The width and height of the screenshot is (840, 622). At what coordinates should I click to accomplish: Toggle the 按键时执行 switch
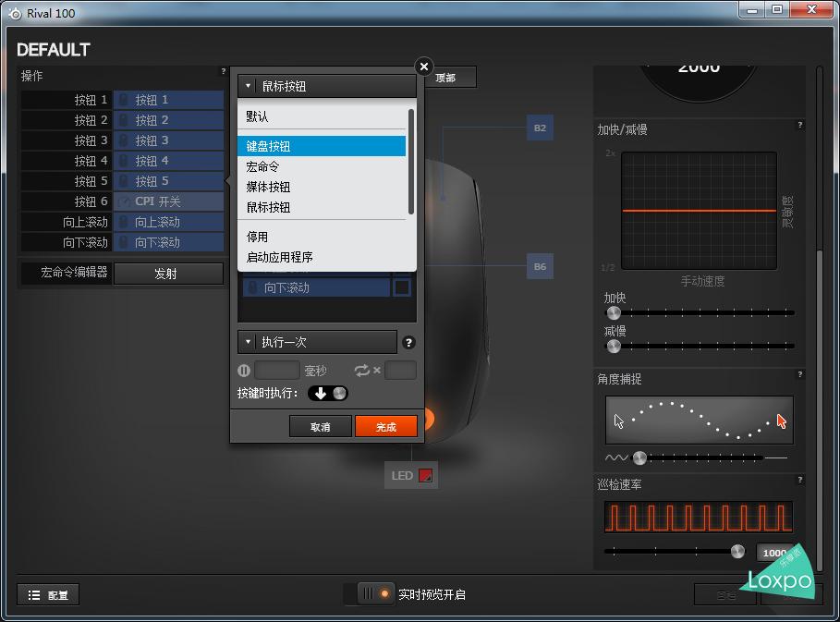[328, 394]
